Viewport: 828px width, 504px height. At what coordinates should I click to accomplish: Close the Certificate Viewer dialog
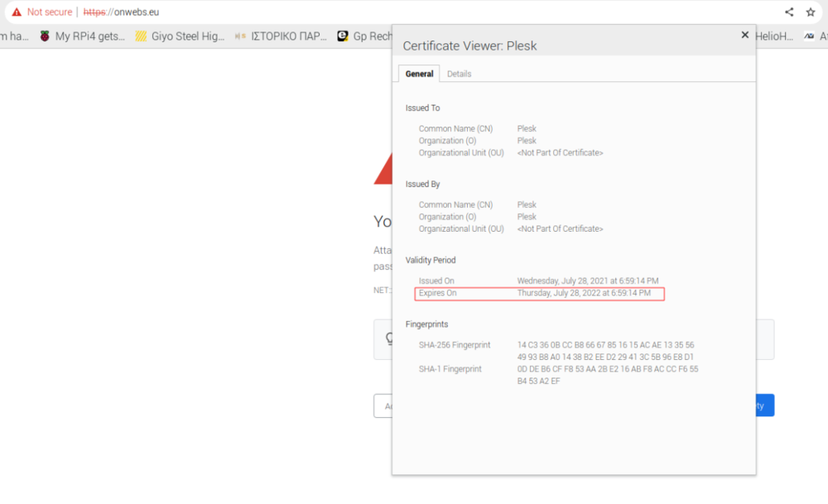pyautogui.click(x=744, y=35)
